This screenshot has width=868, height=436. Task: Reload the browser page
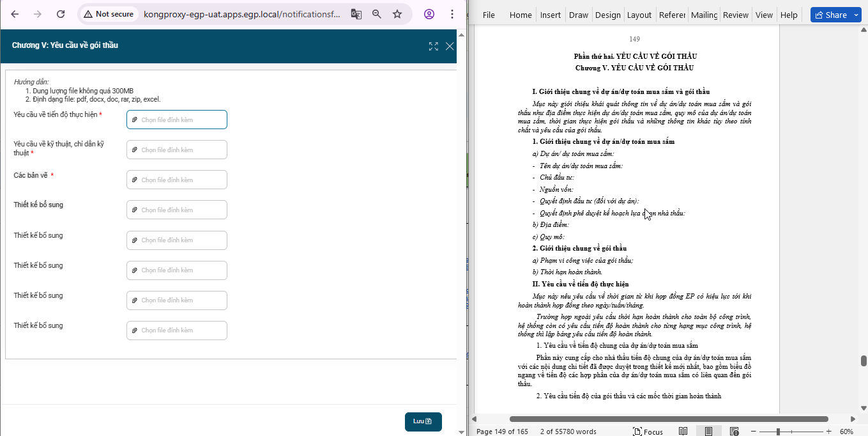[61, 14]
